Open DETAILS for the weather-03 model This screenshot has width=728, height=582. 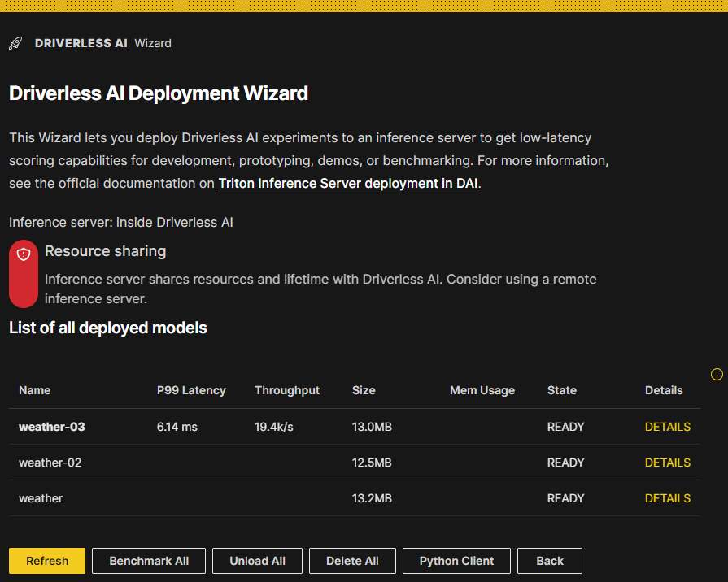(x=667, y=426)
